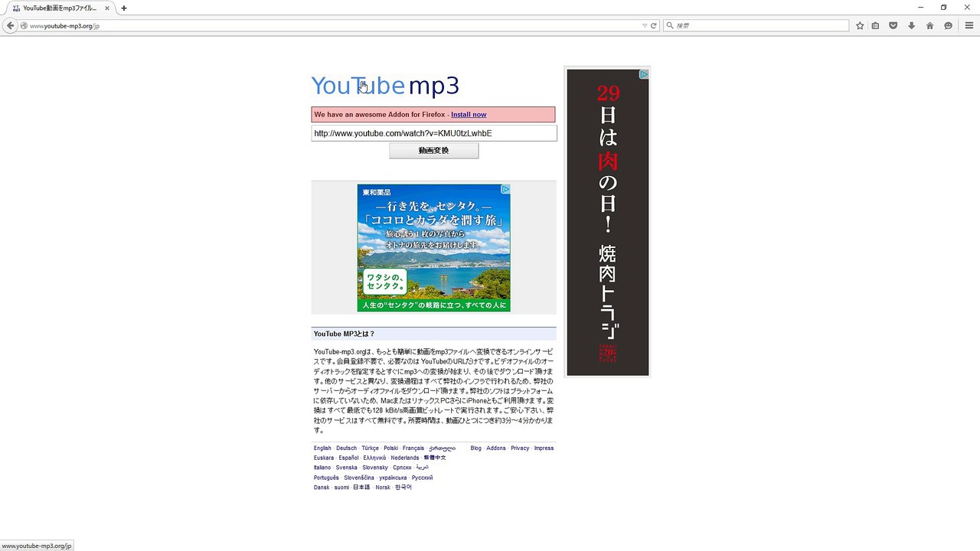Click the YouTube mp3 logo

pyautogui.click(x=385, y=86)
